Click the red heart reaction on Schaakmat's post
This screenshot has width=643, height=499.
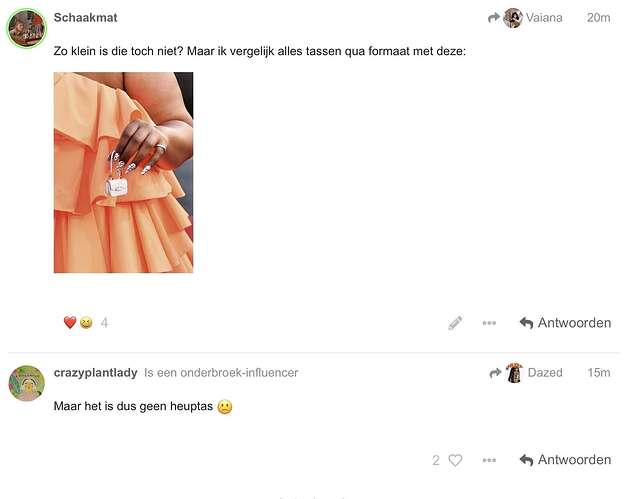(70, 323)
